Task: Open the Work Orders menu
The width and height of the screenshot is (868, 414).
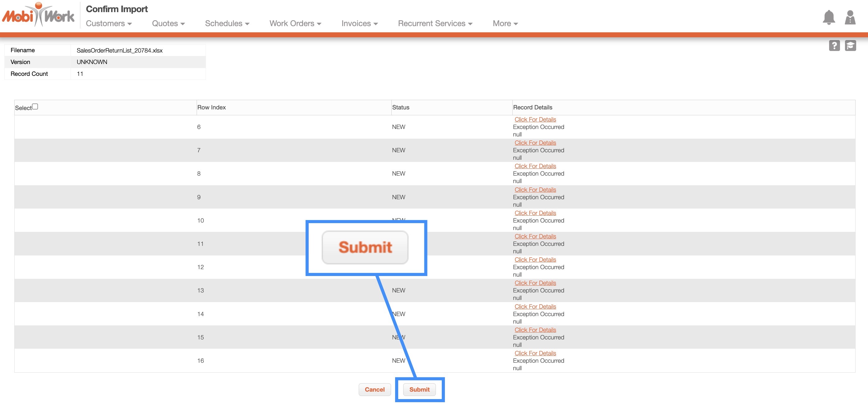Action: (295, 23)
